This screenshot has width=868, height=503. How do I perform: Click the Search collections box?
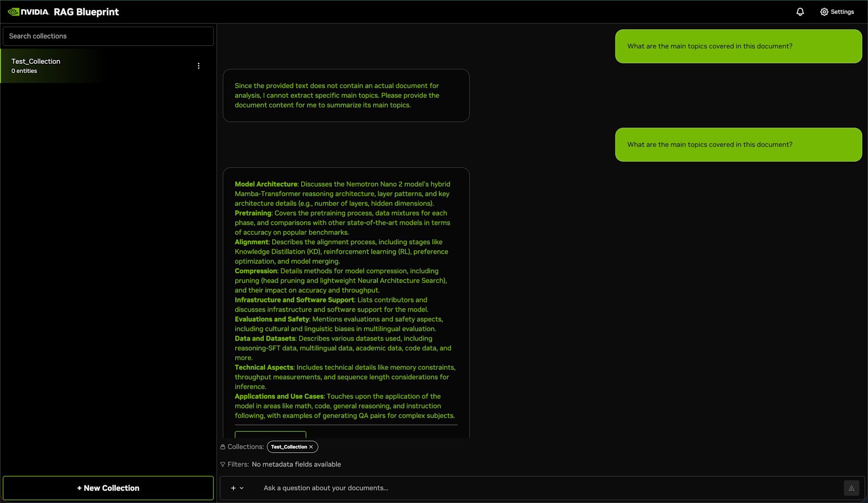click(x=108, y=36)
